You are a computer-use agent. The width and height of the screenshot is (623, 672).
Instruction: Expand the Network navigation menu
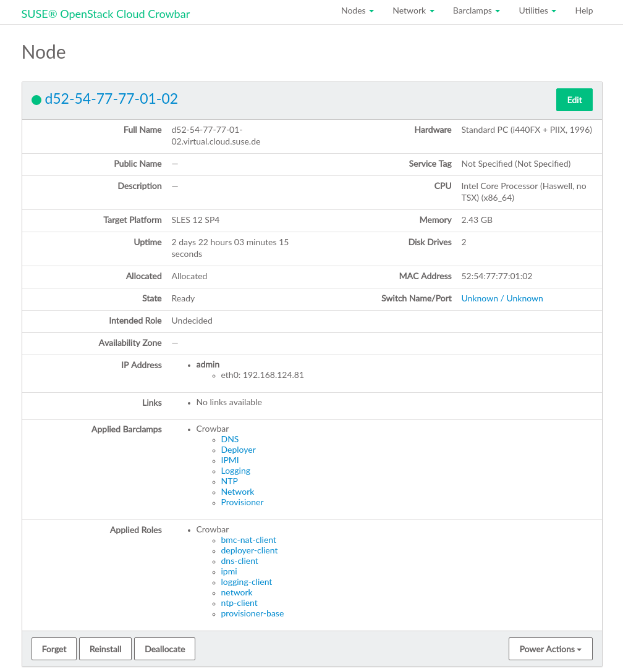click(413, 11)
